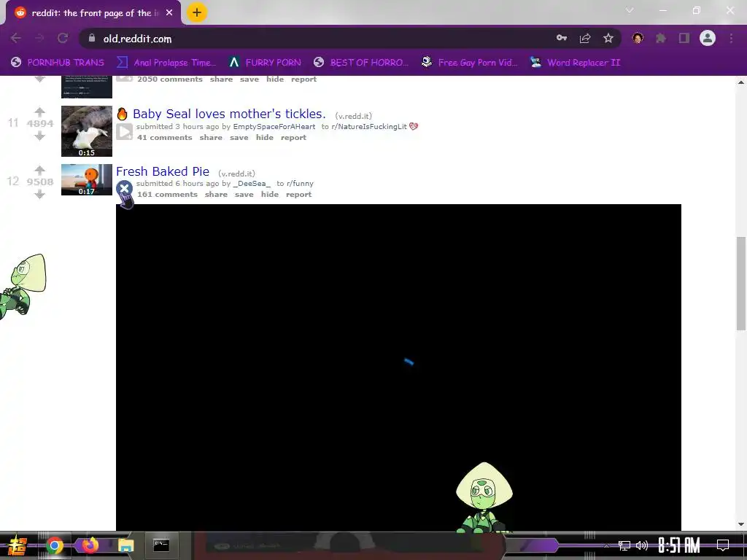Share the Fresh Baked Pie post
This screenshot has height=560, width=747.
point(216,194)
